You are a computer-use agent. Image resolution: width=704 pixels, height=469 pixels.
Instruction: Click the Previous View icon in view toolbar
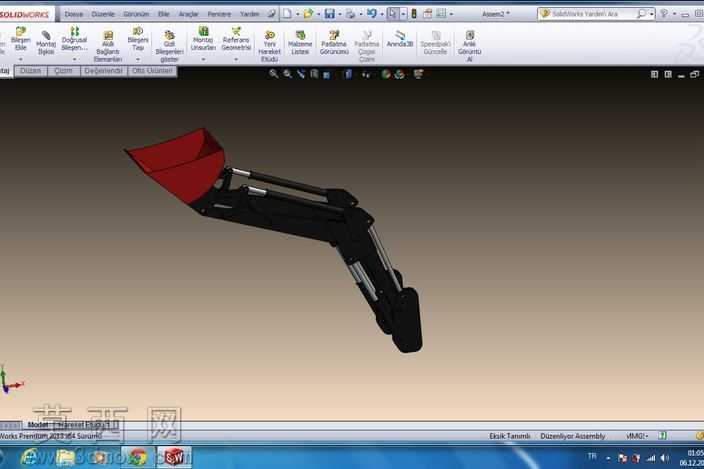point(301,74)
